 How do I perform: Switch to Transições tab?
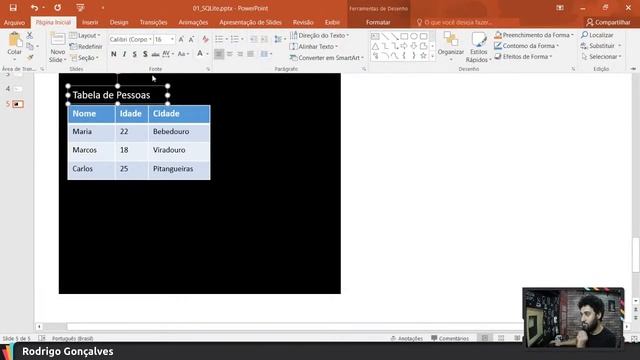(x=153, y=22)
